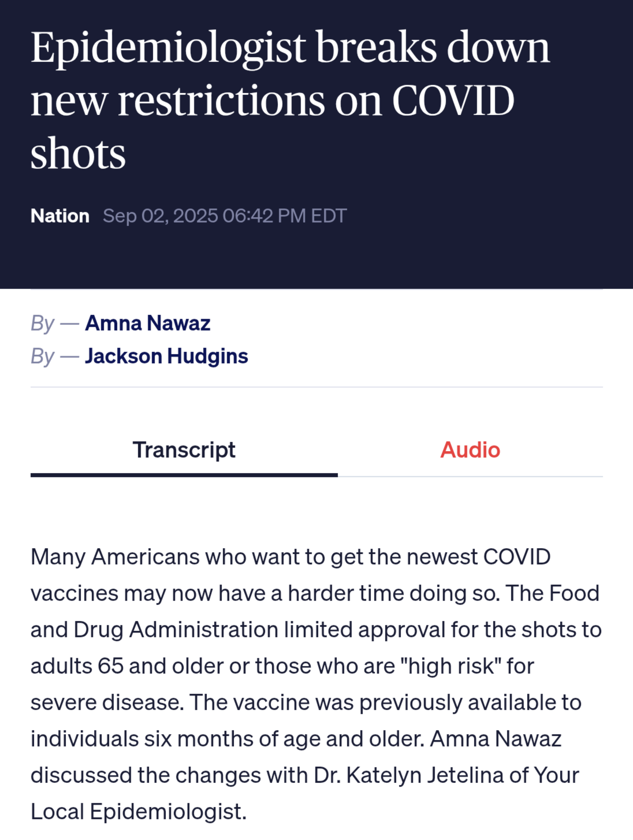Screen dimensions: 633x840
Task: Open author Jackson Hudgins's profile
Action: [x=166, y=356]
